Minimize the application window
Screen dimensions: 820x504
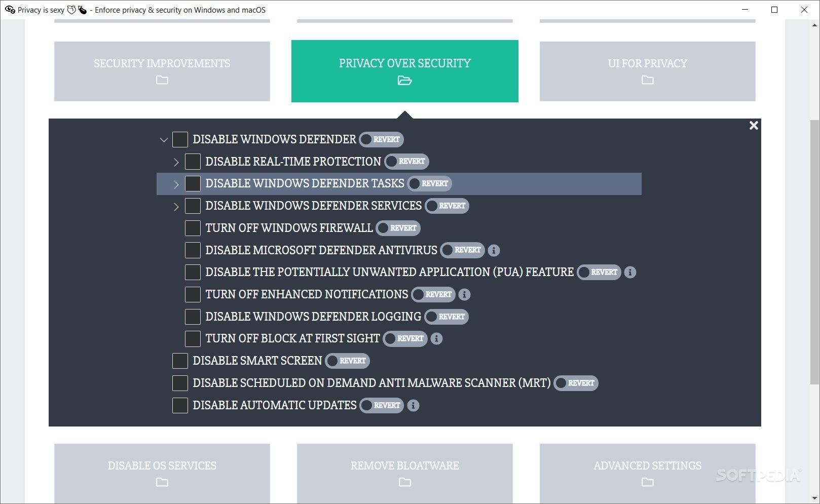click(745, 10)
